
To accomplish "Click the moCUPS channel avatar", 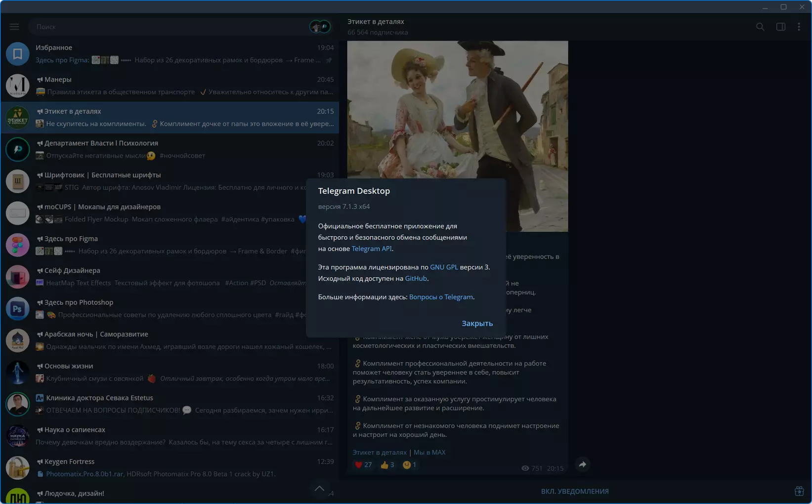I will [17, 213].
